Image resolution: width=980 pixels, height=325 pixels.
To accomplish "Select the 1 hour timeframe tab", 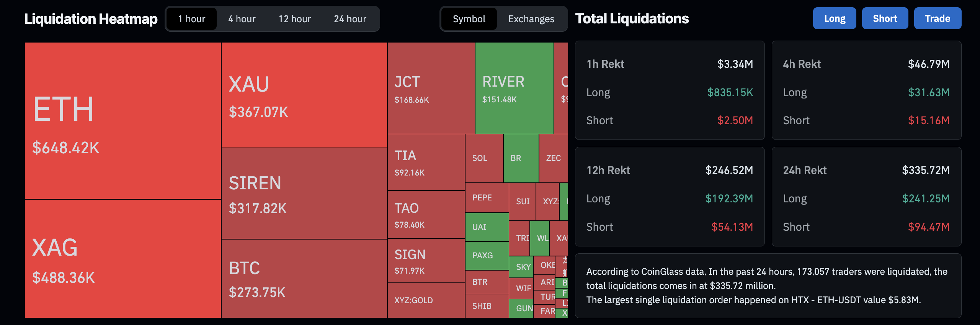I will click(192, 19).
